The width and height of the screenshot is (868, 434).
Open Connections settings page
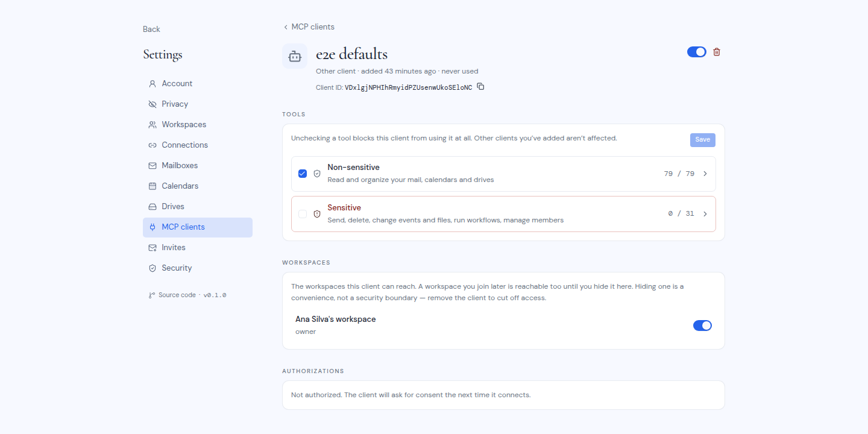tap(198, 145)
